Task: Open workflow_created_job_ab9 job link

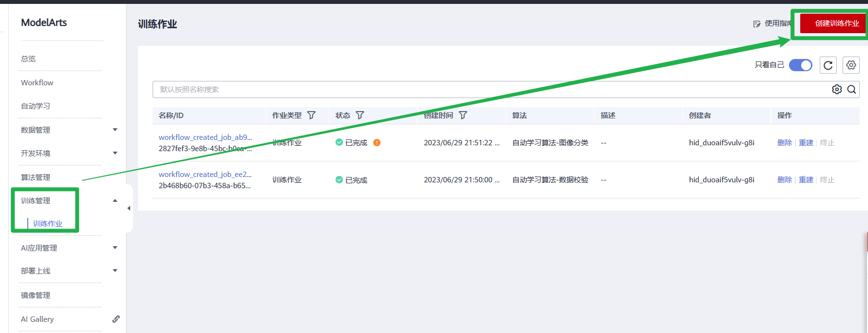Action: click(205, 137)
